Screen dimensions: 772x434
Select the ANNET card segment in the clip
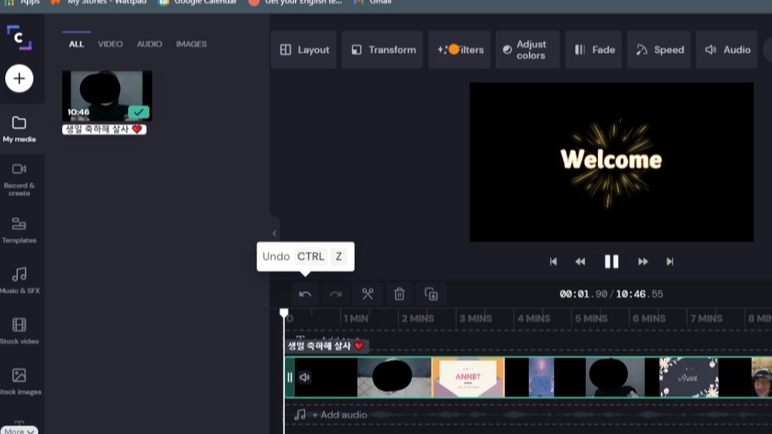pyautogui.click(x=468, y=378)
